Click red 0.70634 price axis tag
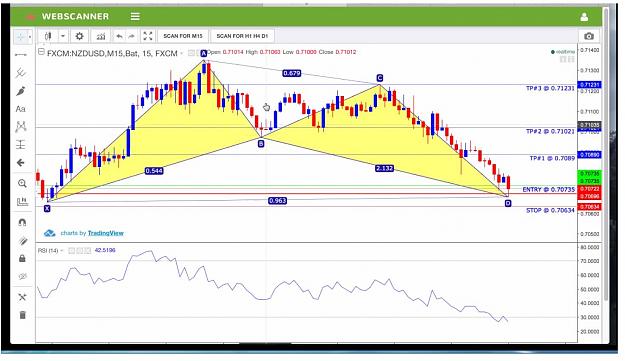 (589, 207)
